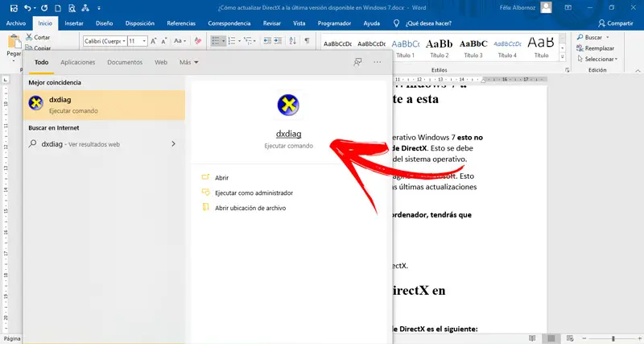644x344 pixels.
Task: Click the Pegar paste icon
Action: [14, 43]
